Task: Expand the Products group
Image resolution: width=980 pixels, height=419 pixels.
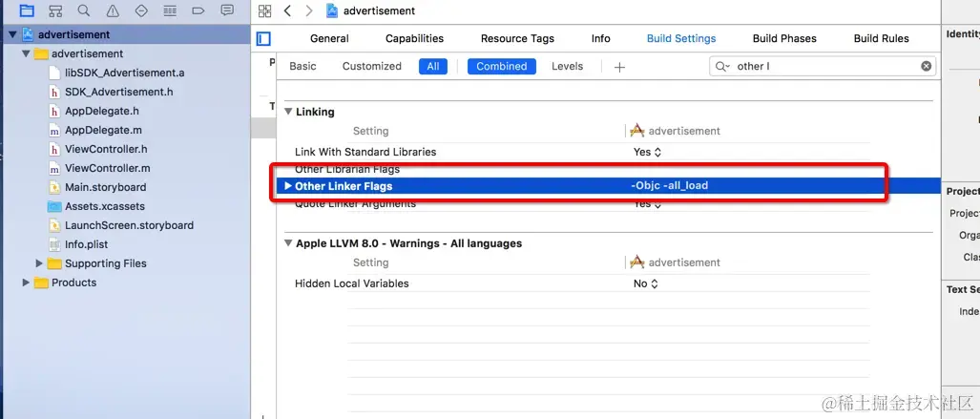Action: tap(26, 283)
